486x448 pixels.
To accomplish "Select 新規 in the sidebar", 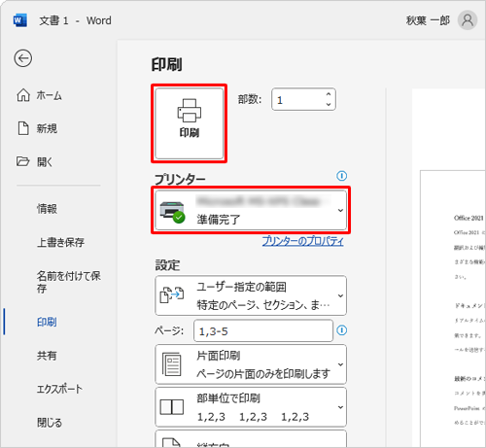I will coord(37,128).
